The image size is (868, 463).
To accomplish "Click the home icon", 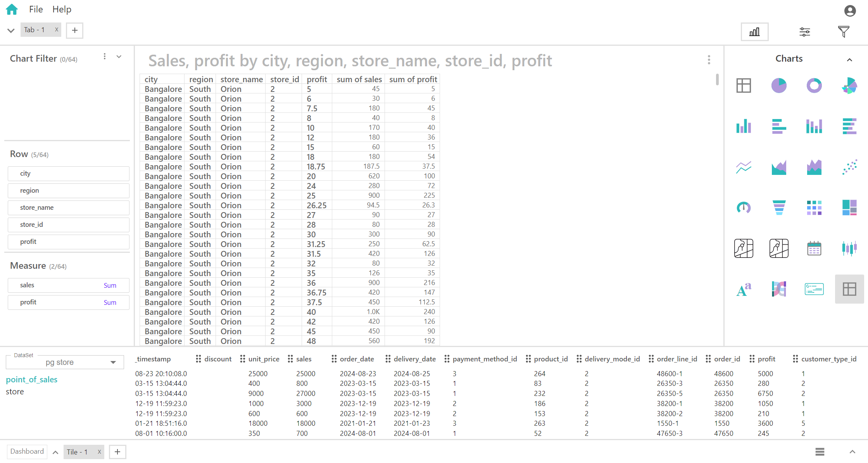I will tap(12, 9).
